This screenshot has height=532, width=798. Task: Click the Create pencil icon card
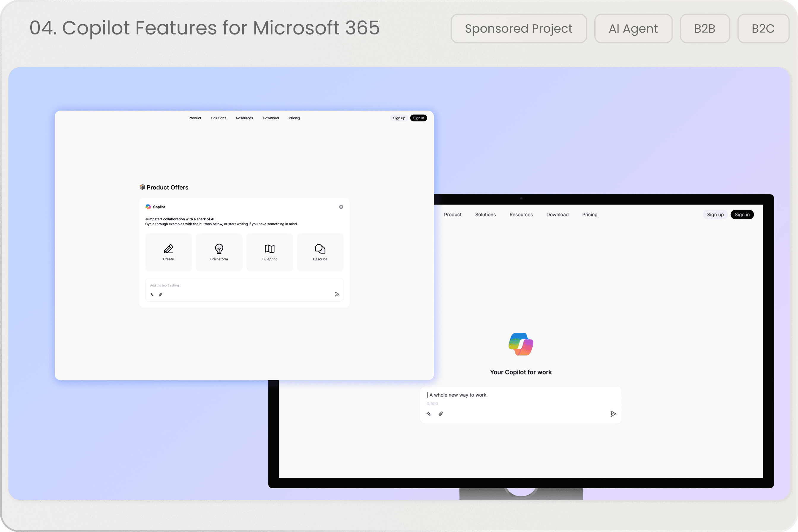click(x=169, y=252)
